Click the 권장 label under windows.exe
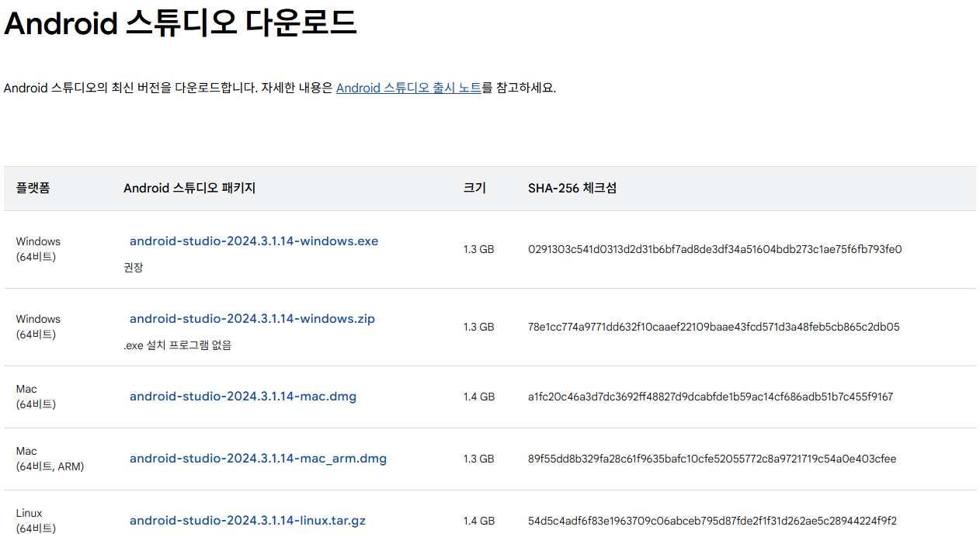The image size is (980, 551). point(134,268)
